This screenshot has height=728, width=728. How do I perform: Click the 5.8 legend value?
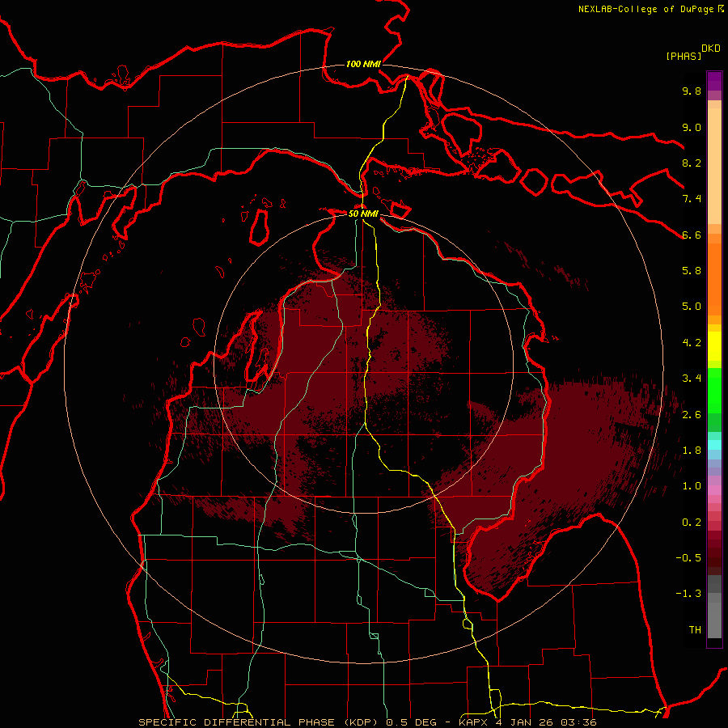click(692, 271)
